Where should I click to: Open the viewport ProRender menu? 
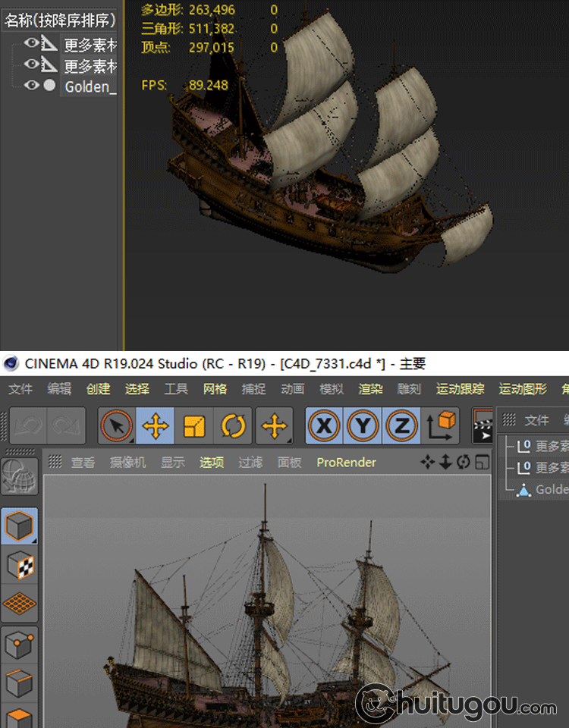click(x=346, y=462)
